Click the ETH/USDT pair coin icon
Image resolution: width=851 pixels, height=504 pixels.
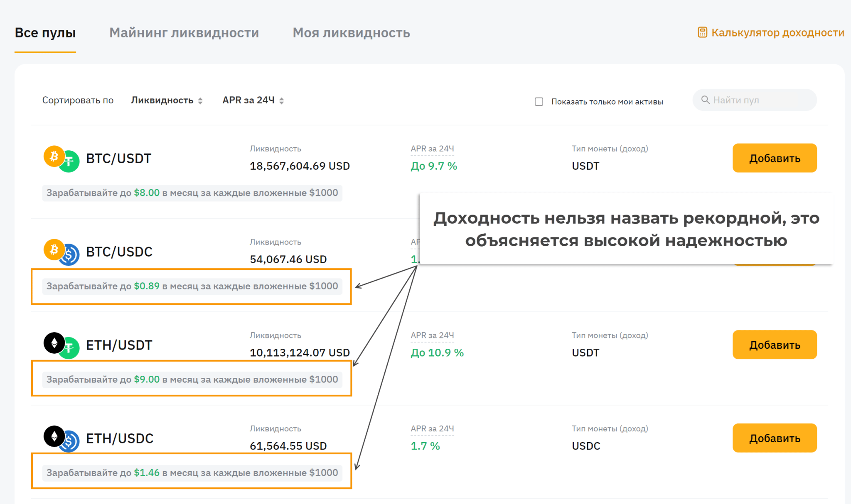tap(61, 345)
